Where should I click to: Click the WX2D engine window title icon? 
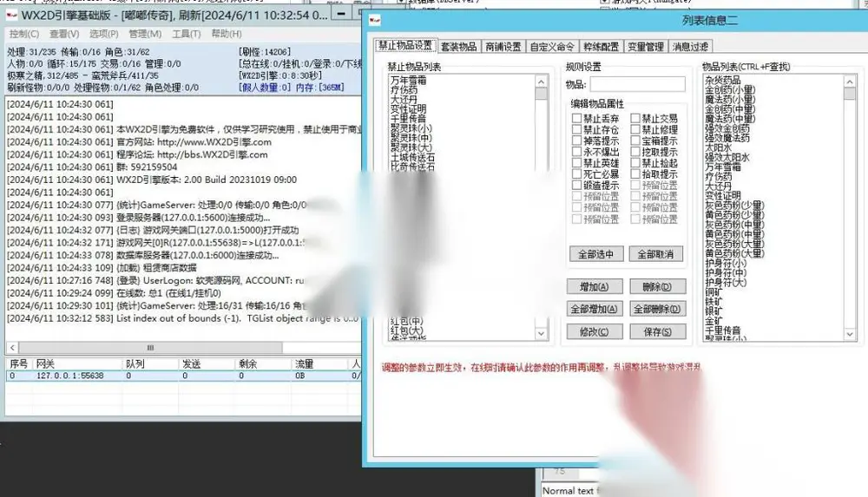pos(11,16)
